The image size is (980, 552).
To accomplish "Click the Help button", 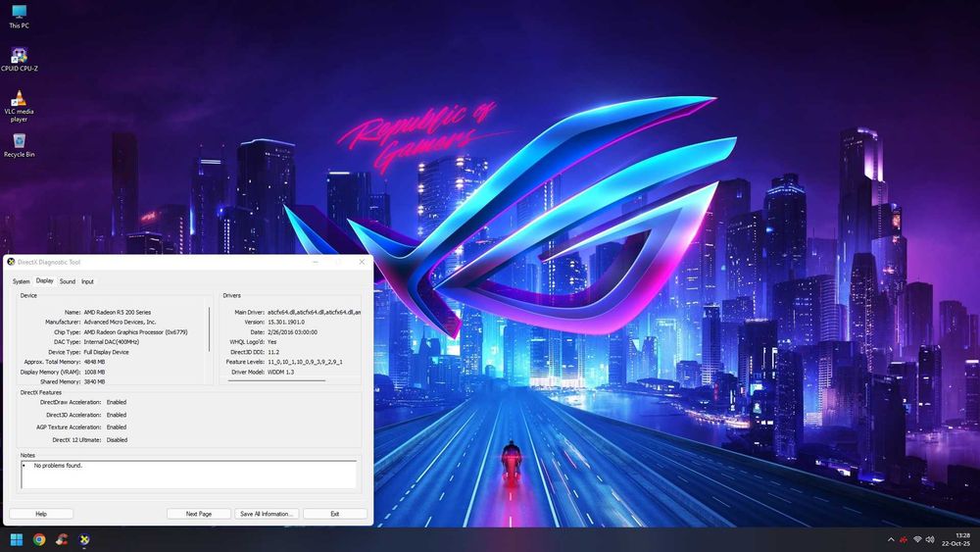I will point(41,514).
